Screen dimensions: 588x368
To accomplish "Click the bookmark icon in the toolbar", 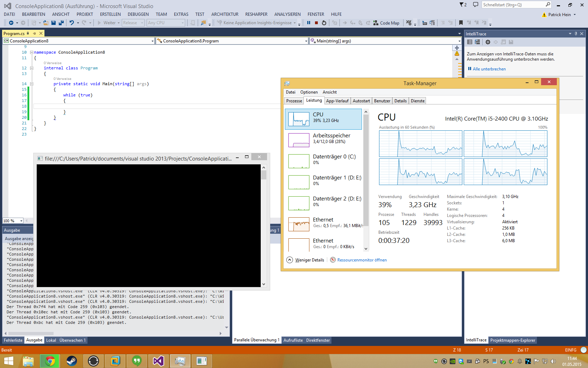I will 461,23.
